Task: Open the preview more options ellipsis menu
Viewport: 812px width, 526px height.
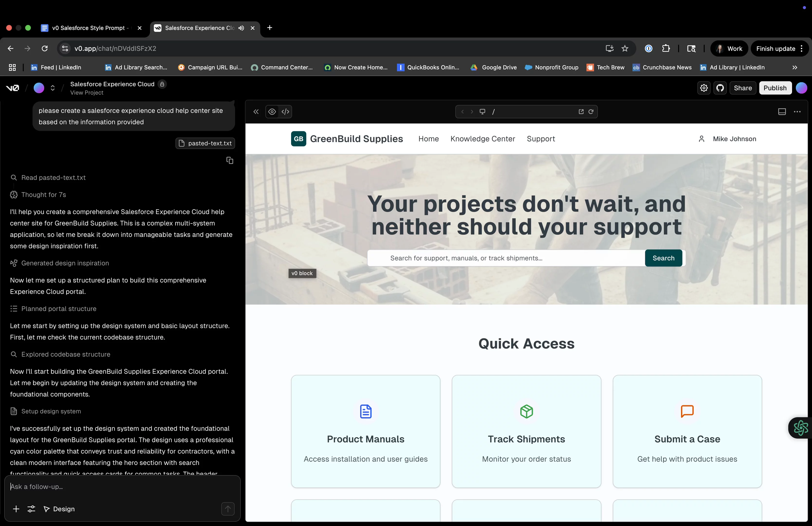Action: point(797,112)
